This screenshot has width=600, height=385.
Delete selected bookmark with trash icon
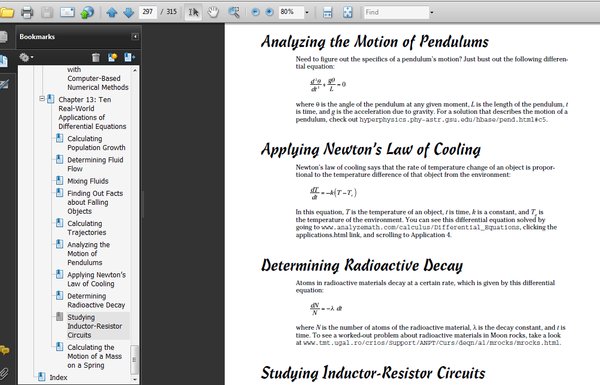click(96, 57)
